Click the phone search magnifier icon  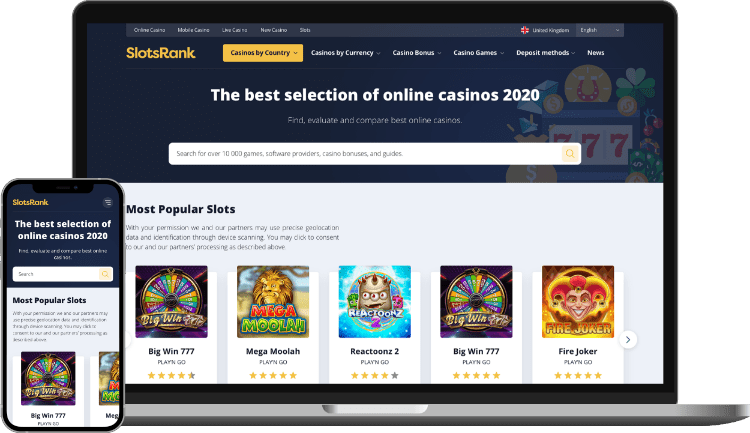click(x=105, y=274)
